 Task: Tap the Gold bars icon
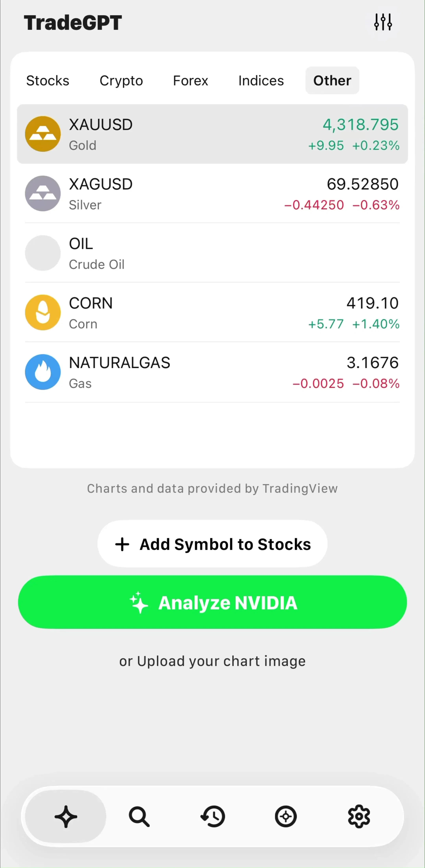pos(43,134)
